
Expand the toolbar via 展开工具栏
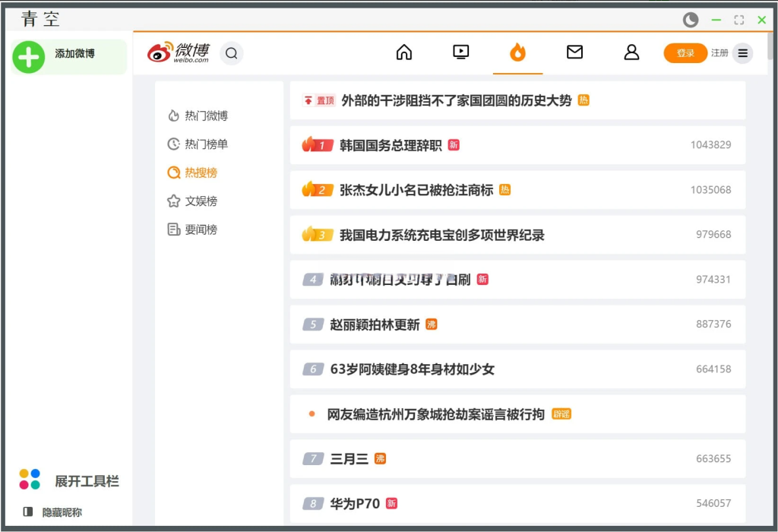pyautogui.click(x=86, y=481)
